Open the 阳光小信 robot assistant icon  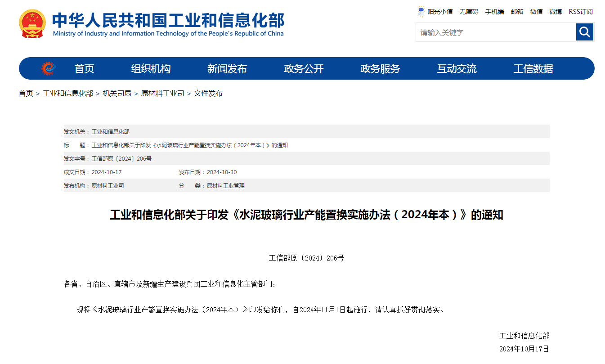(x=421, y=12)
